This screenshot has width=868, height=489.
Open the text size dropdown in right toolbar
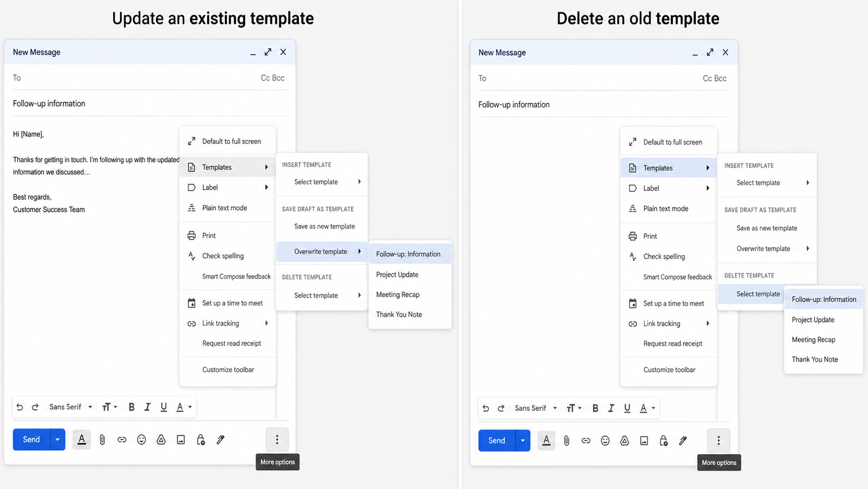coord(574,408)
